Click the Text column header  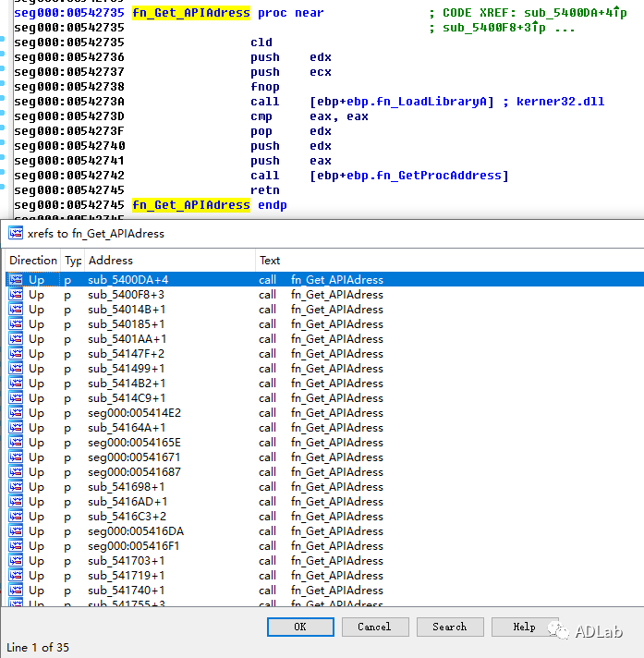click(x=270, y=261)
